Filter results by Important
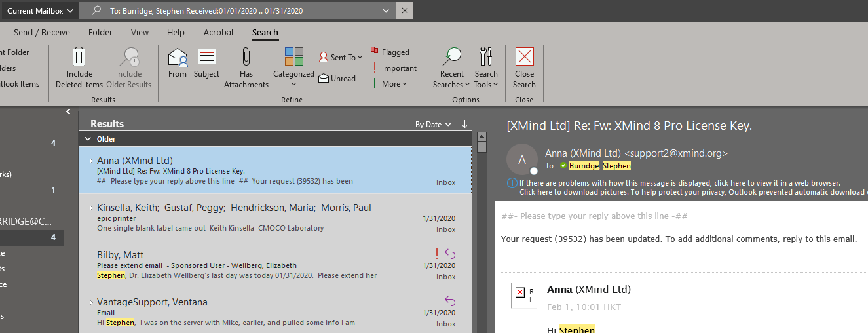868x333 pixels. pyautogui.click(x=393, y=68)
